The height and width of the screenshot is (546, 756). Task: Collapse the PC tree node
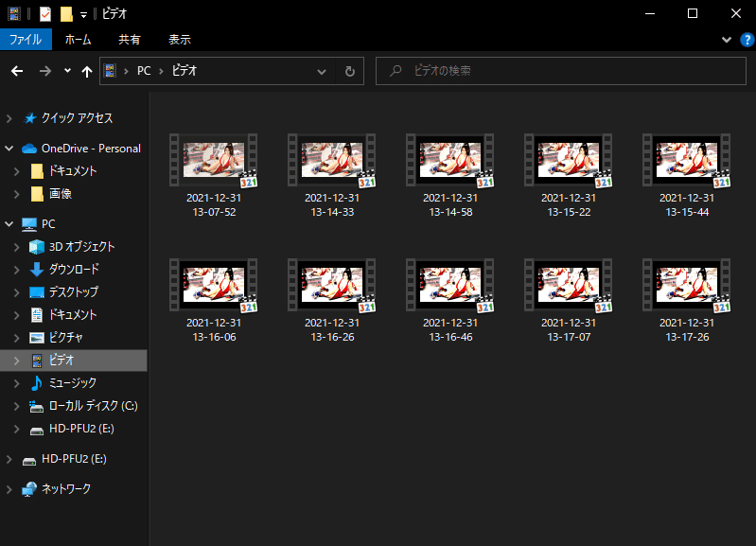coord(9,224)
